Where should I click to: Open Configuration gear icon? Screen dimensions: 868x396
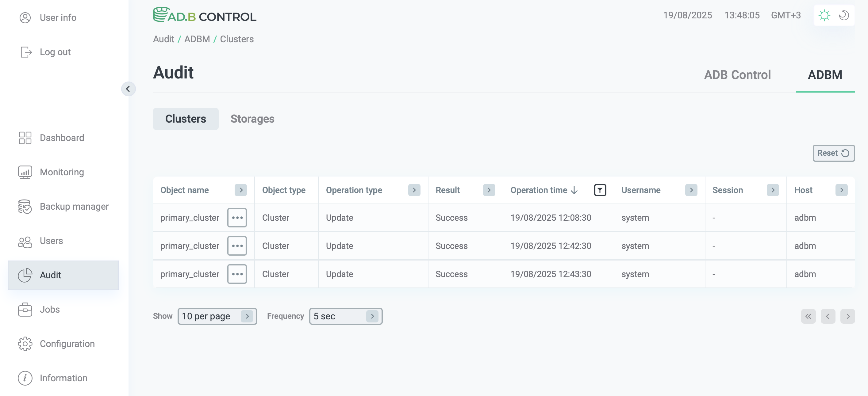click(25, 344)
